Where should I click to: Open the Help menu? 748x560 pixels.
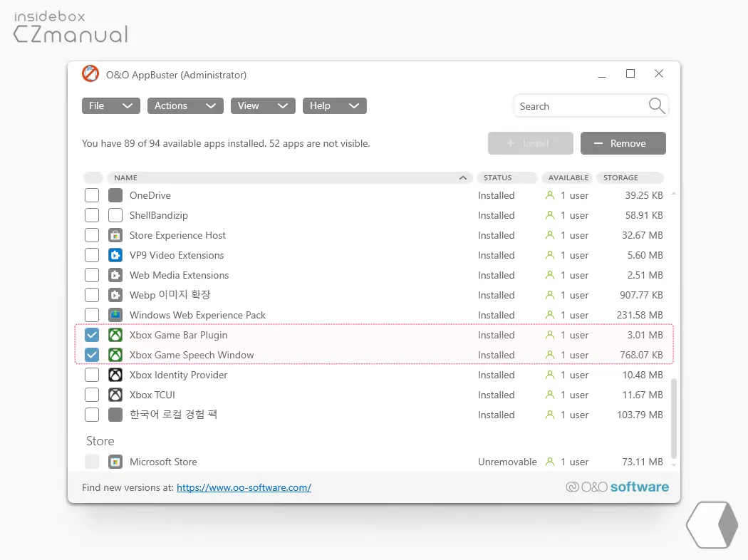334,106
